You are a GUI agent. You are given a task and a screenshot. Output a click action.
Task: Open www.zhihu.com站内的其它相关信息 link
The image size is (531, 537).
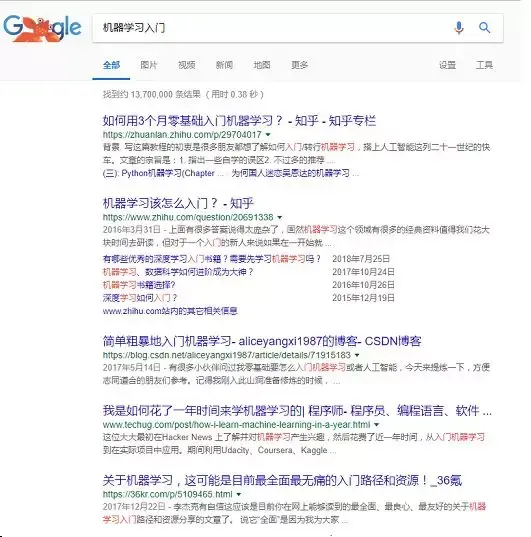pos(170,311)
